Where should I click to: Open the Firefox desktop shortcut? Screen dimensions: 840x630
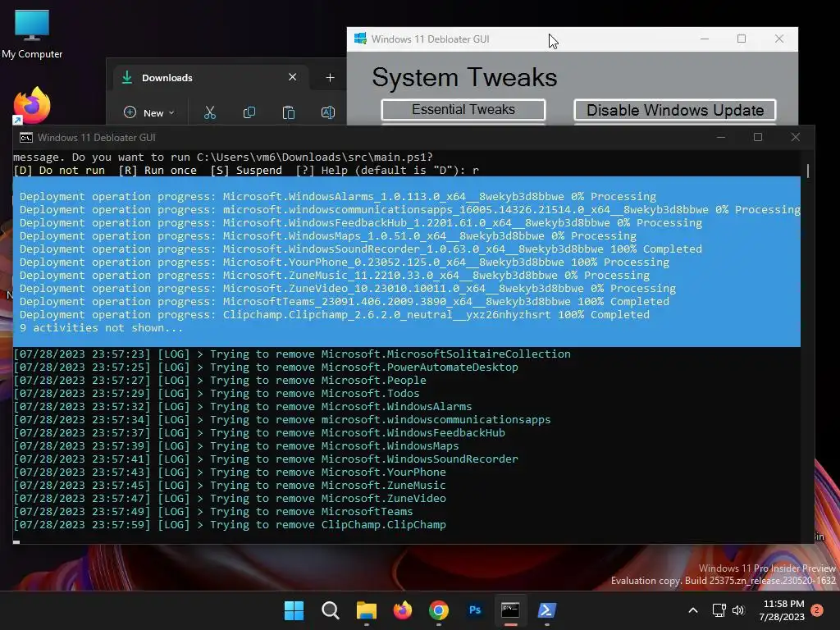[x=32, y=106]
